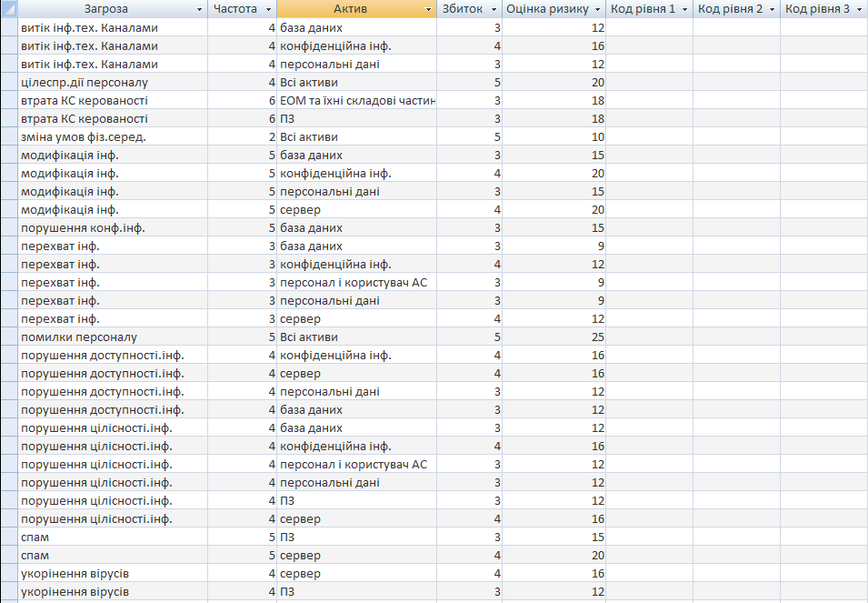Click 'ПЗ' in the спам row

pyautogui.click(x=356, y=538)
